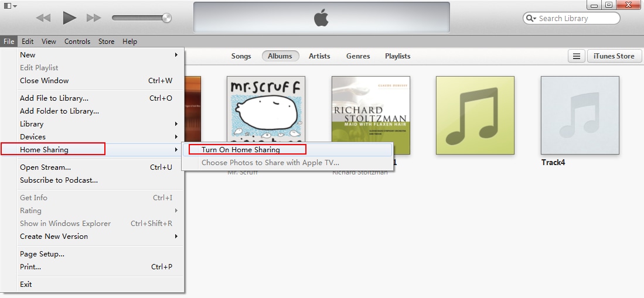The image size is (644, 298).
Task: Click the Search Library field
Action: (571, 19)
